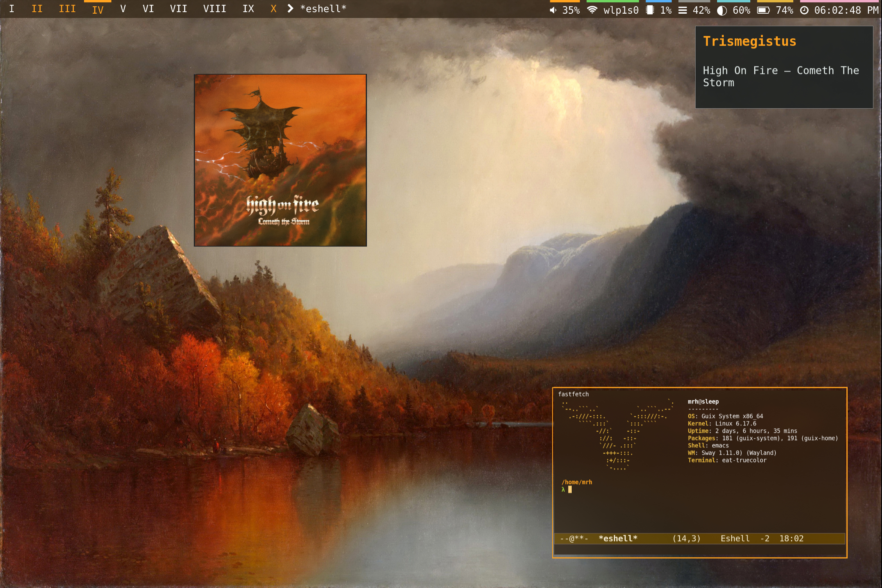Click the *eshell* buffer name in modeline
The height and width of the screenshot is (588, 882).
pyautogui.click(x=618, y=538)
